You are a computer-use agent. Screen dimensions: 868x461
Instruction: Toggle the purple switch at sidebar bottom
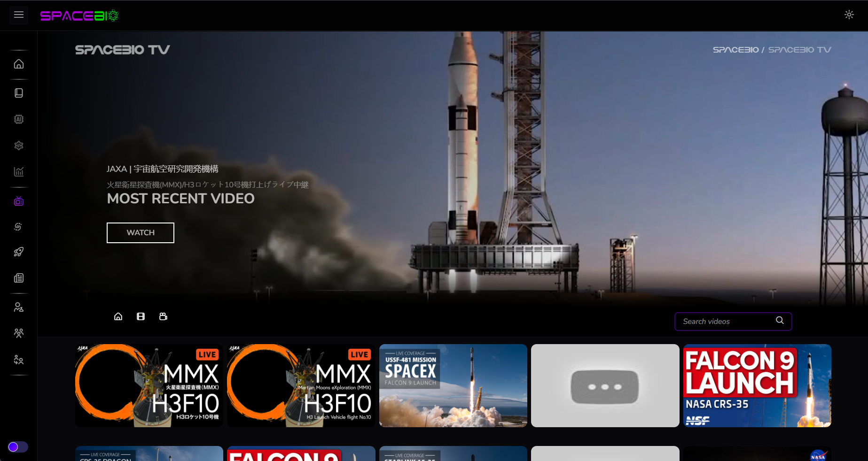tap(18, 447)
